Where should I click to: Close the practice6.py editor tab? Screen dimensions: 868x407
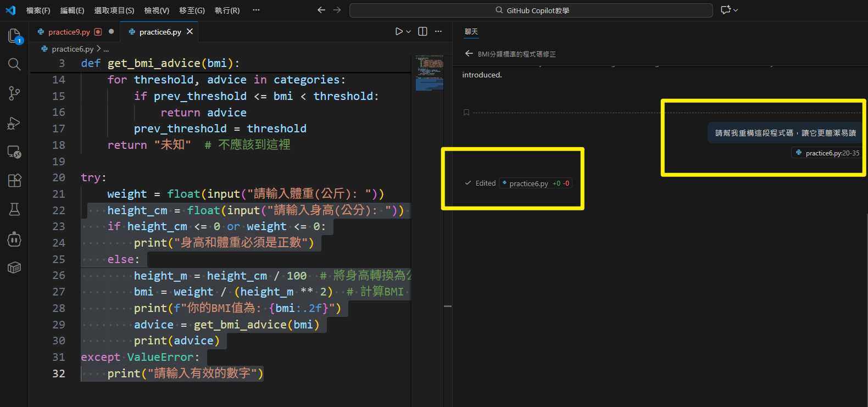(x=190, y=31)
